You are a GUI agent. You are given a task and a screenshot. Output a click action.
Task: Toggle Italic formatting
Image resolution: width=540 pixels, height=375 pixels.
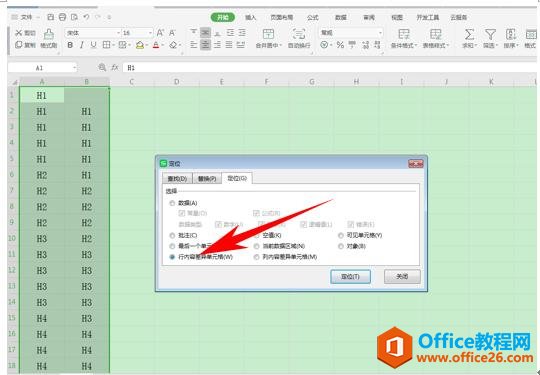[82, 45]
